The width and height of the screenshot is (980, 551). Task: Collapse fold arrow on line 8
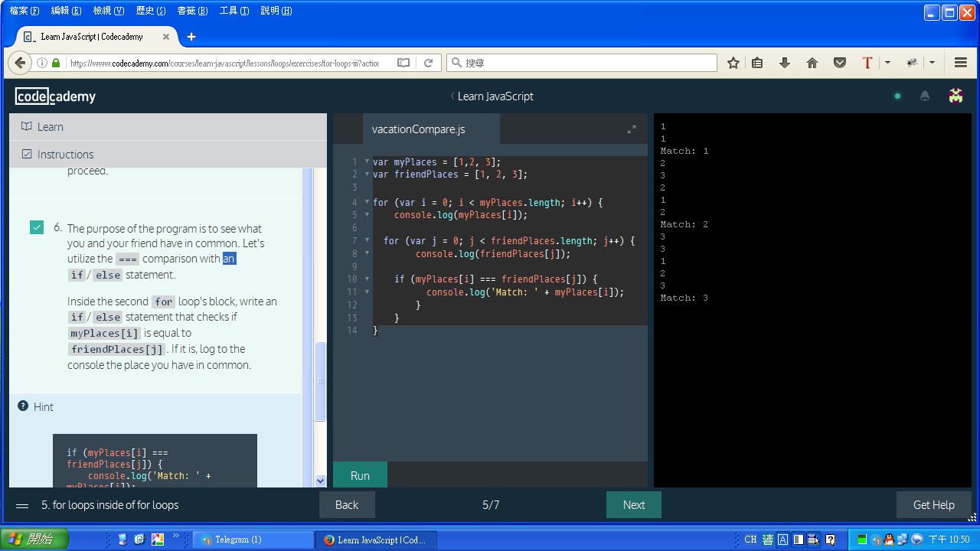(367, 253)
